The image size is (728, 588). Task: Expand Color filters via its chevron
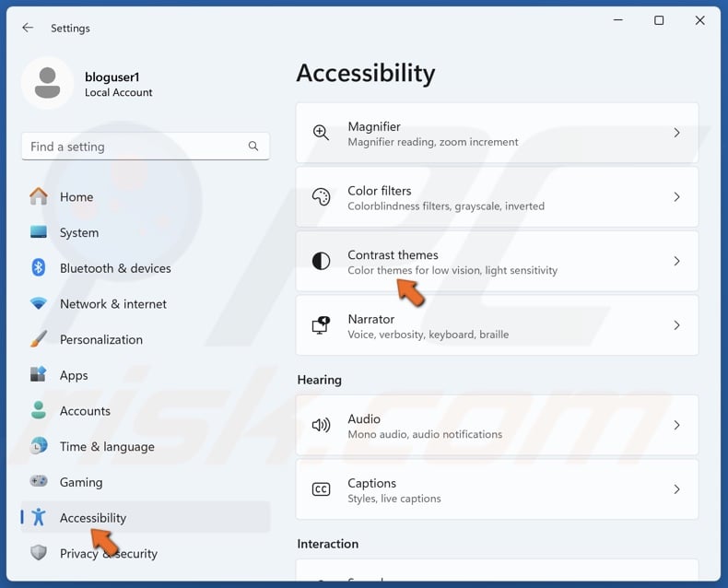(676, 197)
